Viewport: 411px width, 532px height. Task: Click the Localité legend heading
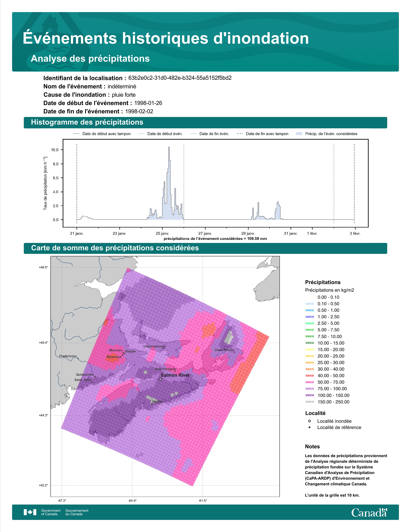click(x=315, y=413)
